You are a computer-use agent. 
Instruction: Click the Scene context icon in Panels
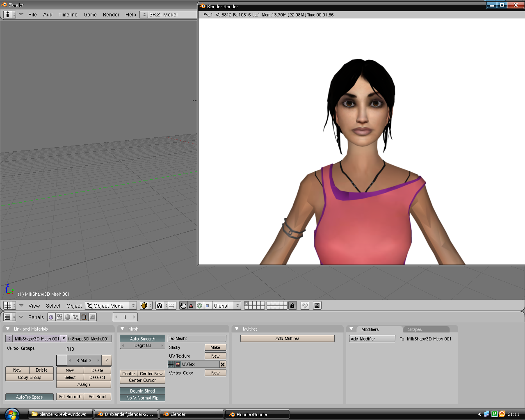92,317
